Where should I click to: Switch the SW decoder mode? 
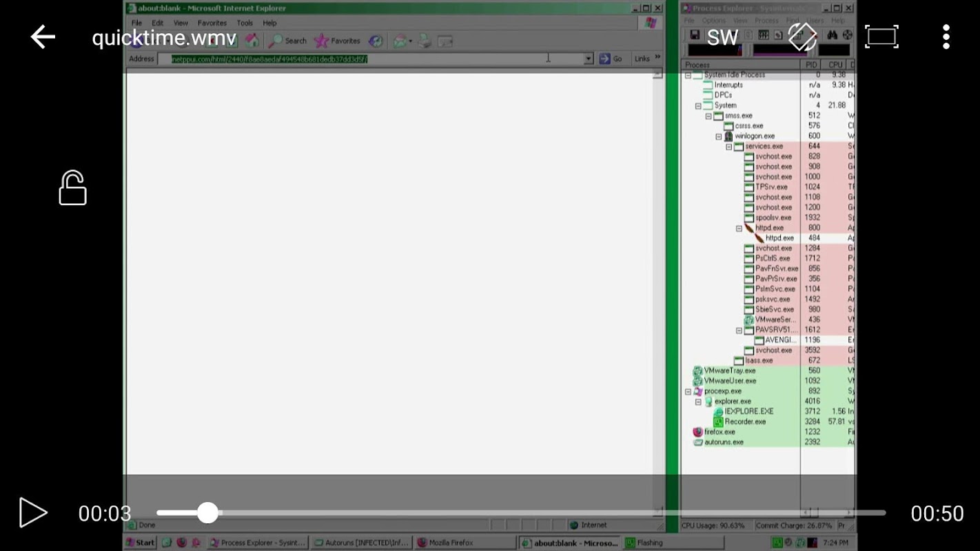click(722, 37)
